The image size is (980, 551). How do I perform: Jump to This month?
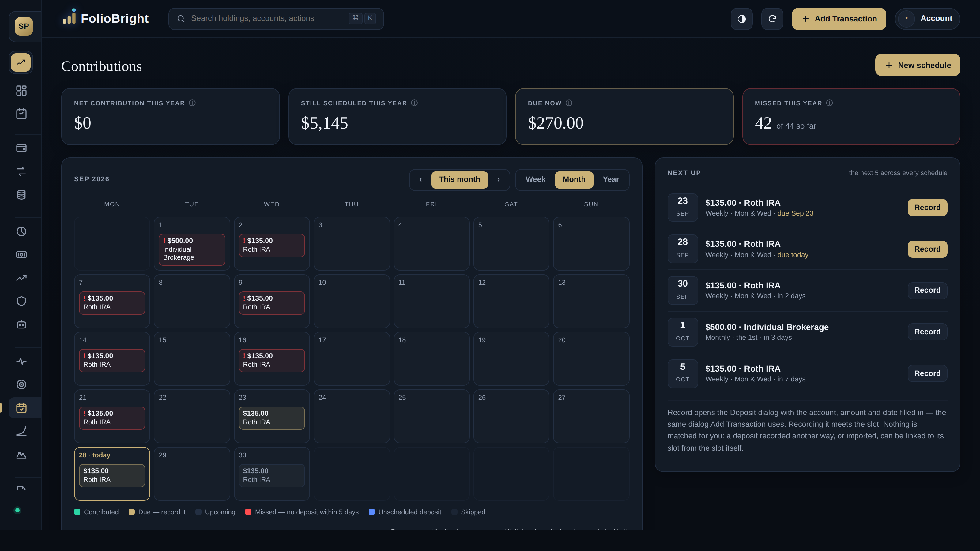[460, 179]
